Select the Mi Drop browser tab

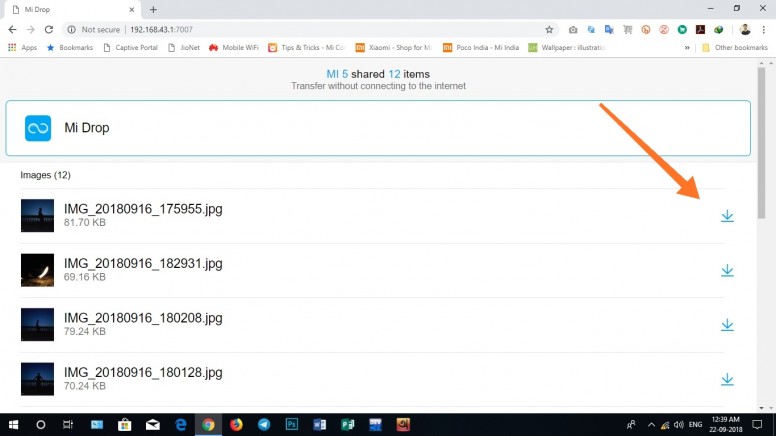click(x=74, y=9)
